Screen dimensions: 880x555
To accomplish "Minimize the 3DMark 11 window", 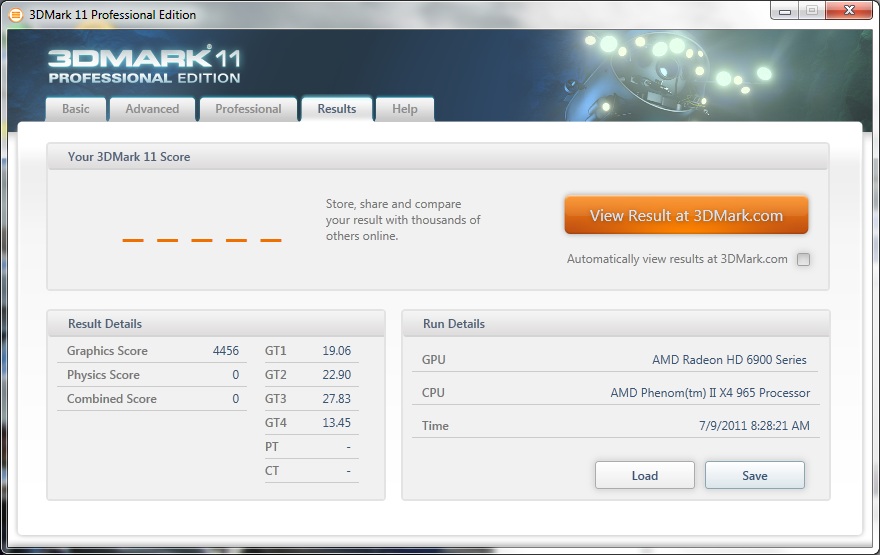I will coord(785,11).
